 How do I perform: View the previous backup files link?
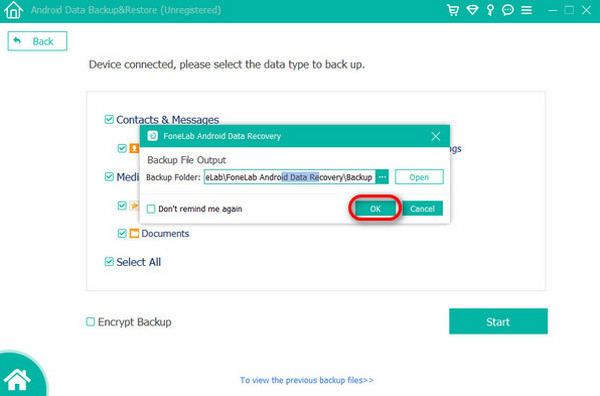(x=307, y=380)
